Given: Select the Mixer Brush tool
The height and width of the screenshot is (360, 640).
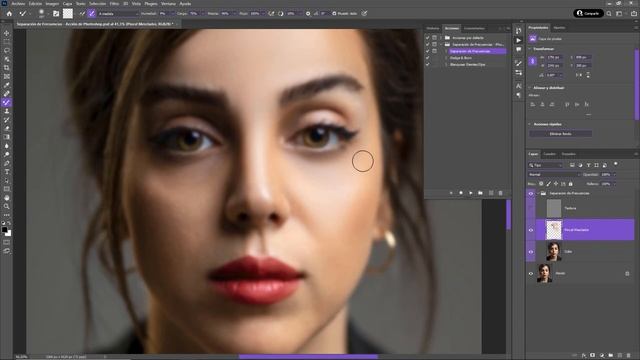Looking at the screenshot, I should [x=7, y=102].
